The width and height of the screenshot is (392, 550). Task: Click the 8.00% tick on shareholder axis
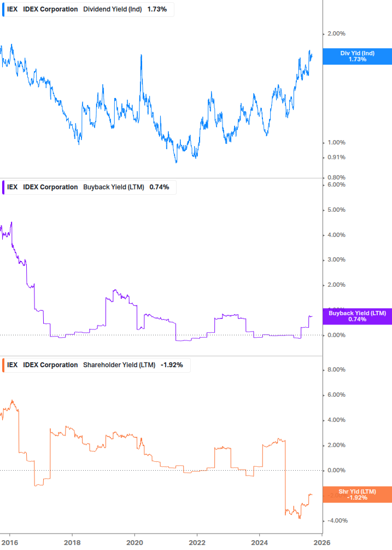[x=336, y=370]
